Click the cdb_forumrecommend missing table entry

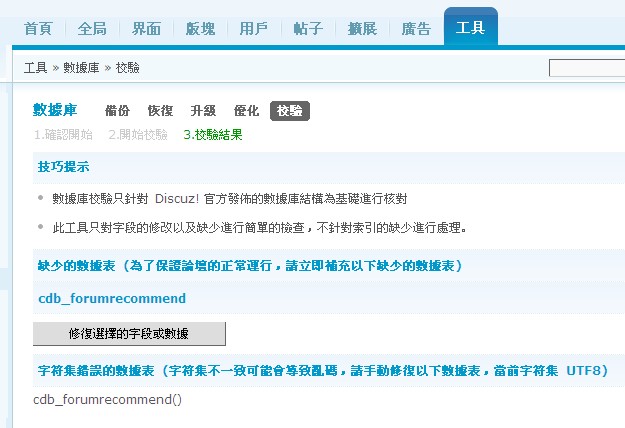[x=112, y=298]
